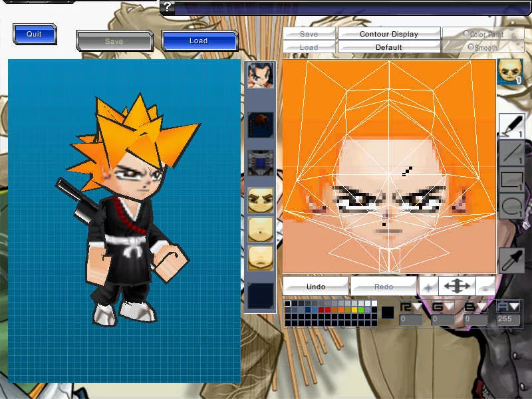Viewport: 532px width, 399px height.
Task: Pick the white swatch in the palette
Action: point(374,303)
